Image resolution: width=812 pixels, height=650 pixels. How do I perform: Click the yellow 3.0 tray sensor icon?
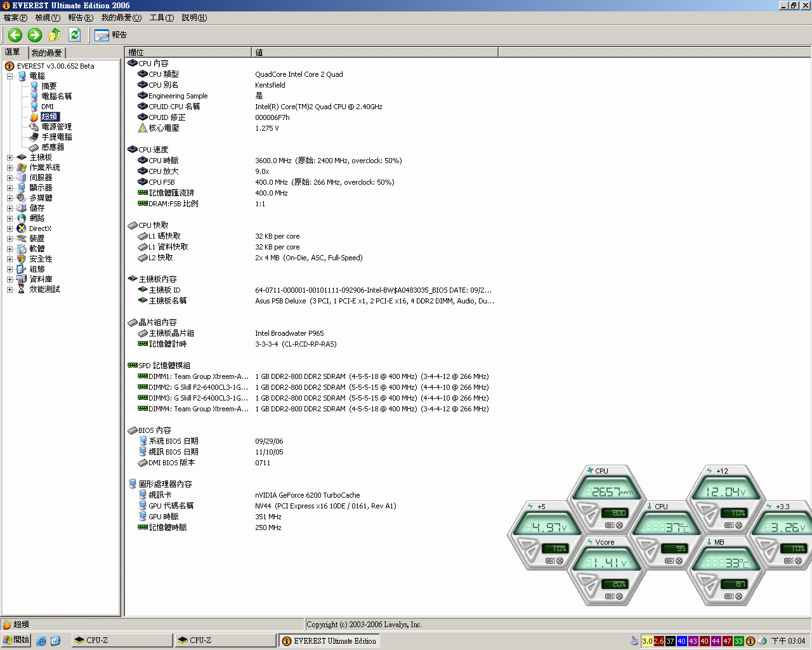tap(647, 641)
